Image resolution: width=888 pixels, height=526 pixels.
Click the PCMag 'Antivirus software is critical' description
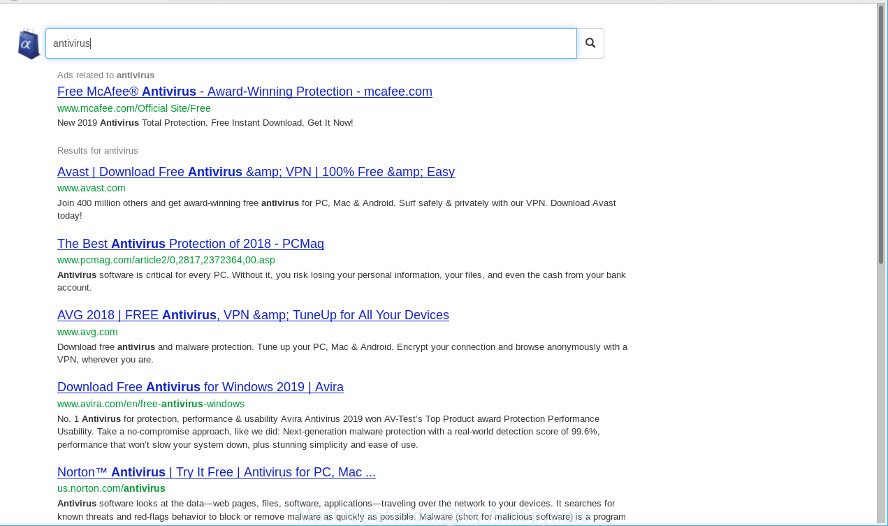tap(341, 281)
